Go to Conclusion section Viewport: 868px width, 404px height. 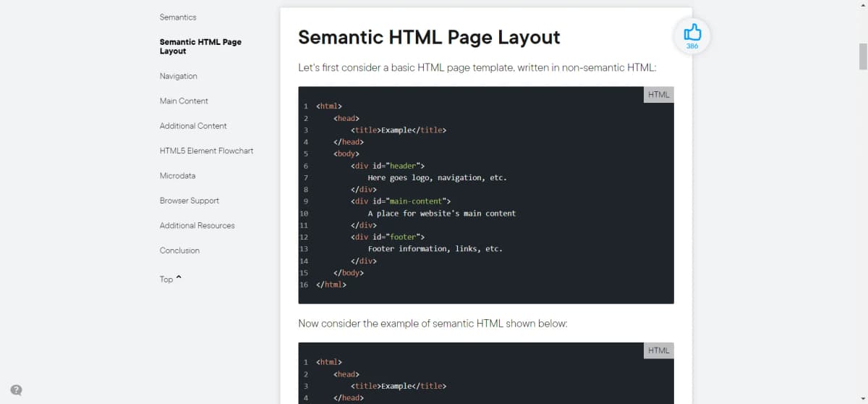(179, 251)
